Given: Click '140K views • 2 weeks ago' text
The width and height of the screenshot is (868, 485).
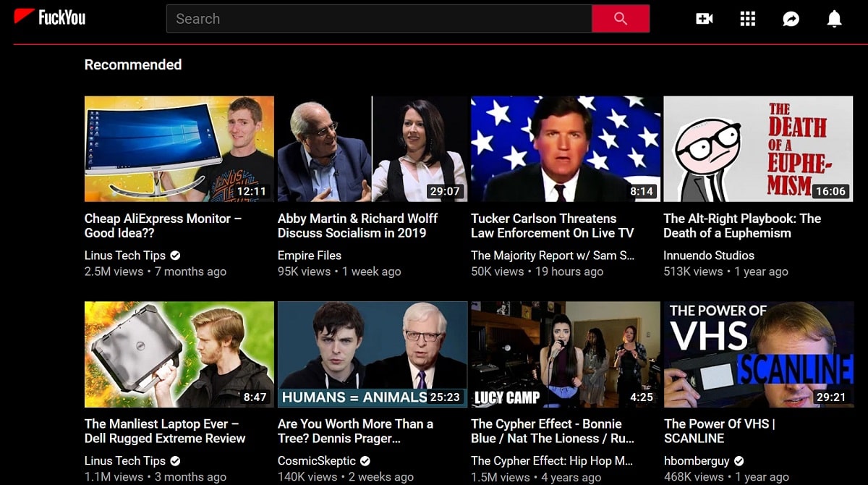Looking at the screenshot, I should [x=346, y=477].
